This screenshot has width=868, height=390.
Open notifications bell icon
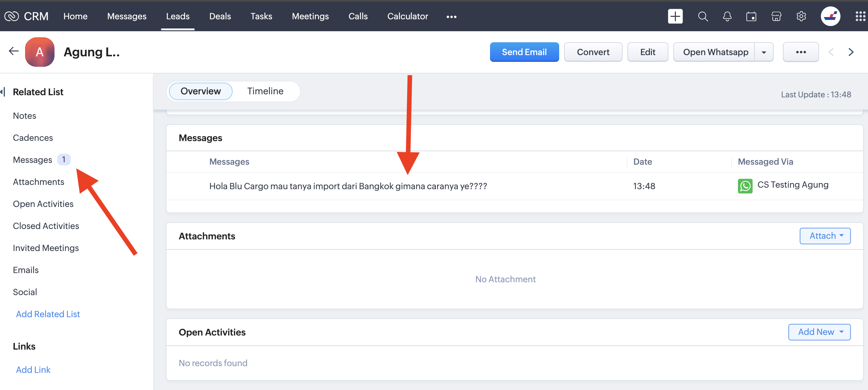pos(727,16)
